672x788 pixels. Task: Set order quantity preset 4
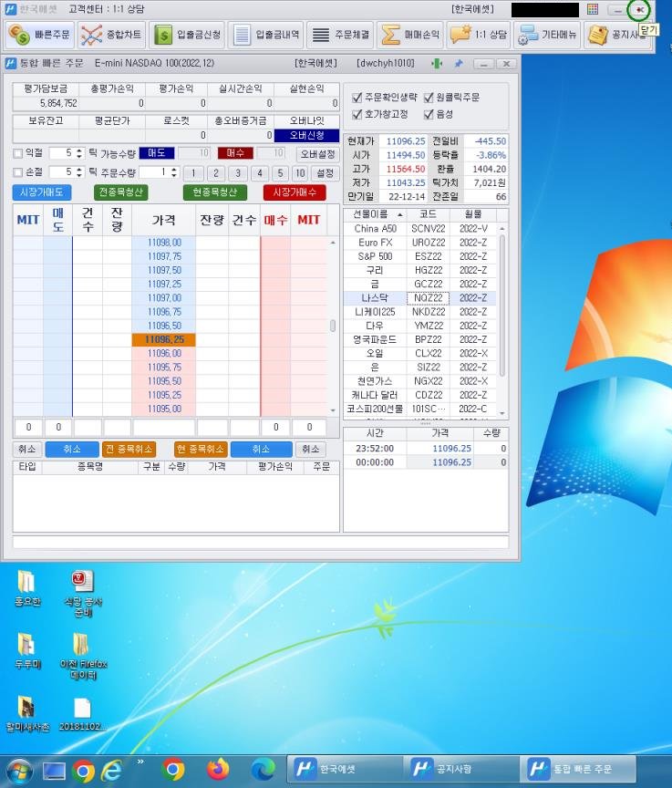[260, 173]
